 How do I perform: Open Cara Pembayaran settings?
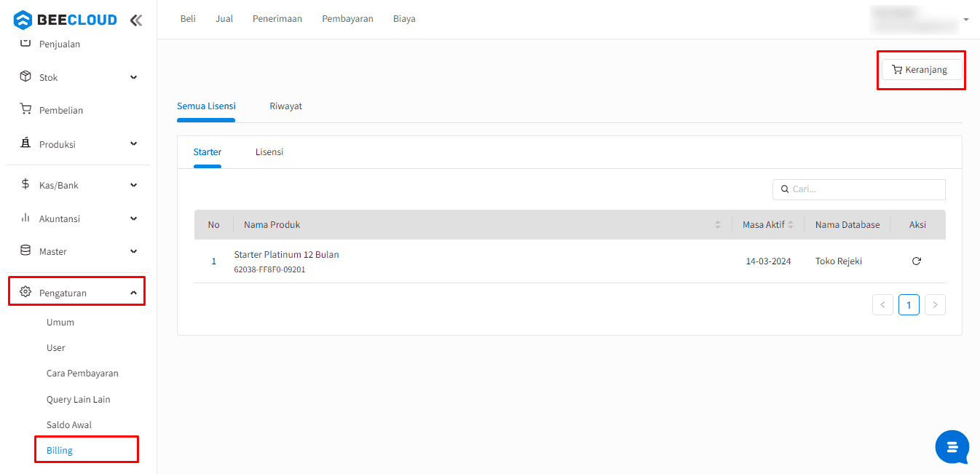point(82,374)
